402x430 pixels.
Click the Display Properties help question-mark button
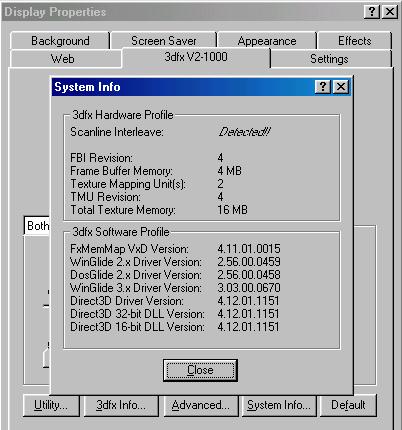[x=371, y=12]
